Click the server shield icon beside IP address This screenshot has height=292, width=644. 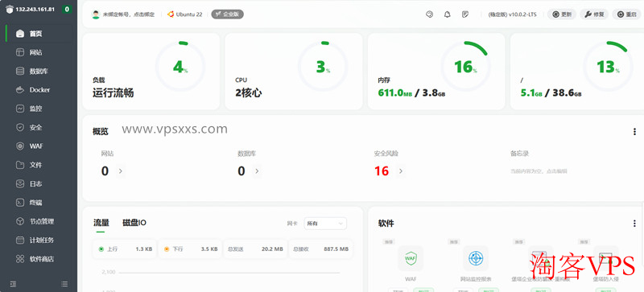click(10, 10)
